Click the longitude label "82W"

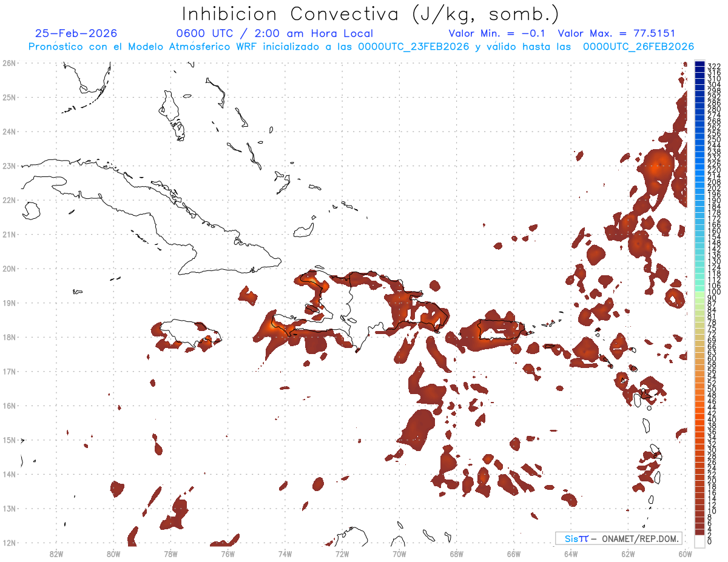pyautogui.click(x=56, y=554)
